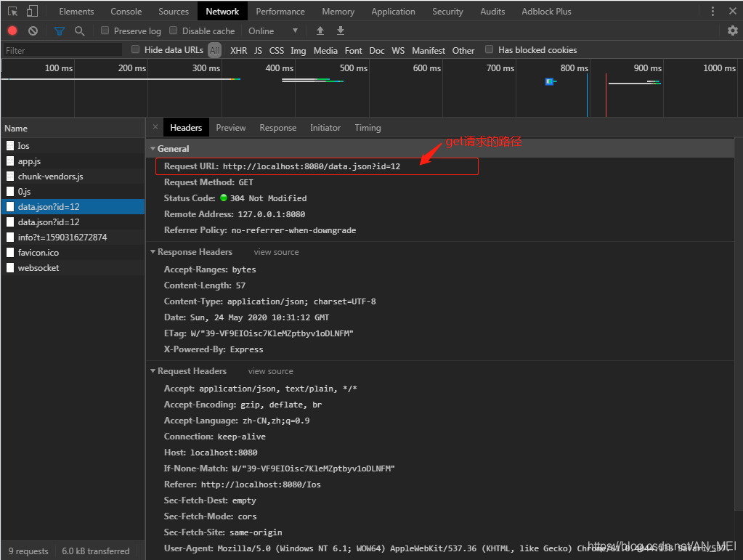Image resolution: width=743 pixels, height=560 pixels.
Task: Collapse the General section
Action: click(x=153, y=149)
